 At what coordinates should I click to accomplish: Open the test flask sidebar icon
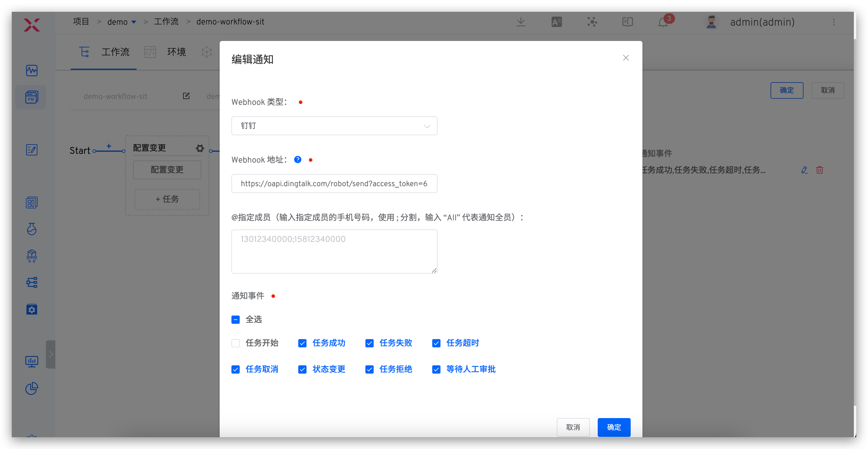[32, 229]
